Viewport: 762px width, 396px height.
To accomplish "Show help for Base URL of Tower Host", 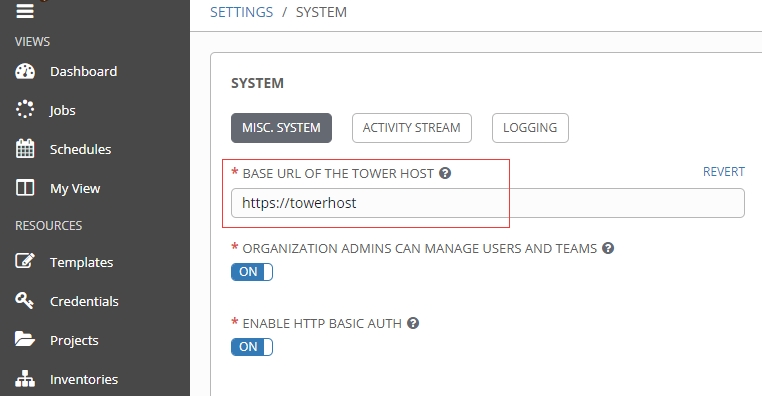I will (x=445, y=173).
